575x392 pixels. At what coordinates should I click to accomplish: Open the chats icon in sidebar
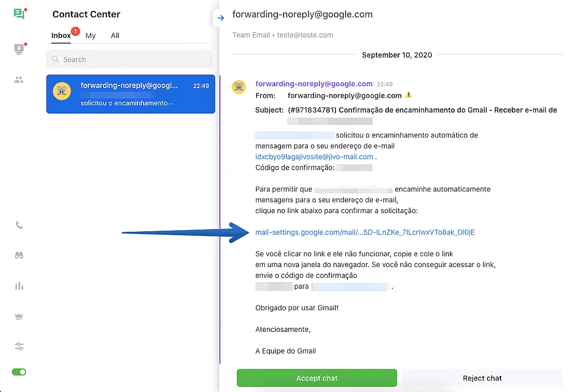(19, 14)
